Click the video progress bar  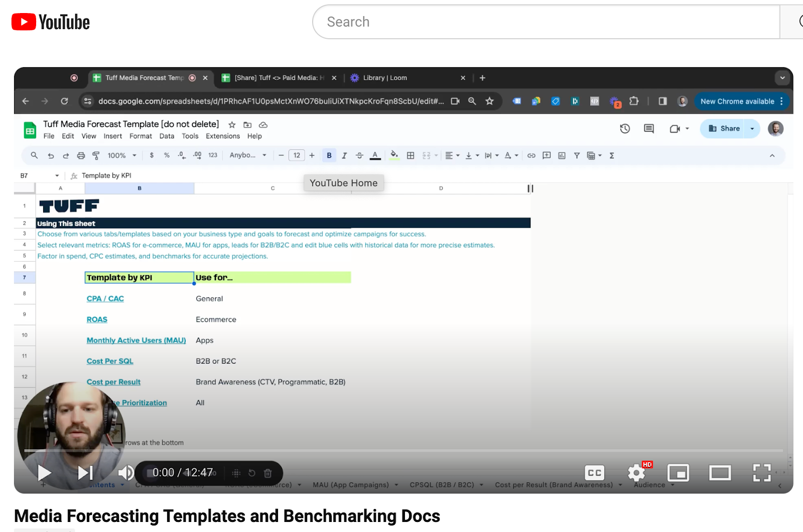pyautogui.click(x=401, y=450)
